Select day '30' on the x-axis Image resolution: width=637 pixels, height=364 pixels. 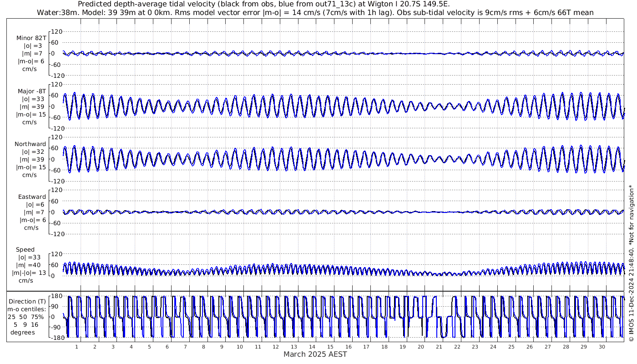tap(602, 347)
